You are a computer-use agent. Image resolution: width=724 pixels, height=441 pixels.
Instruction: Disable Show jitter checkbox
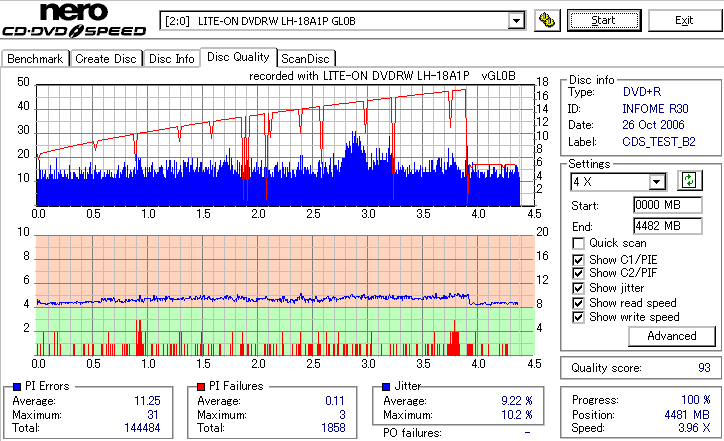click(578, 288)
